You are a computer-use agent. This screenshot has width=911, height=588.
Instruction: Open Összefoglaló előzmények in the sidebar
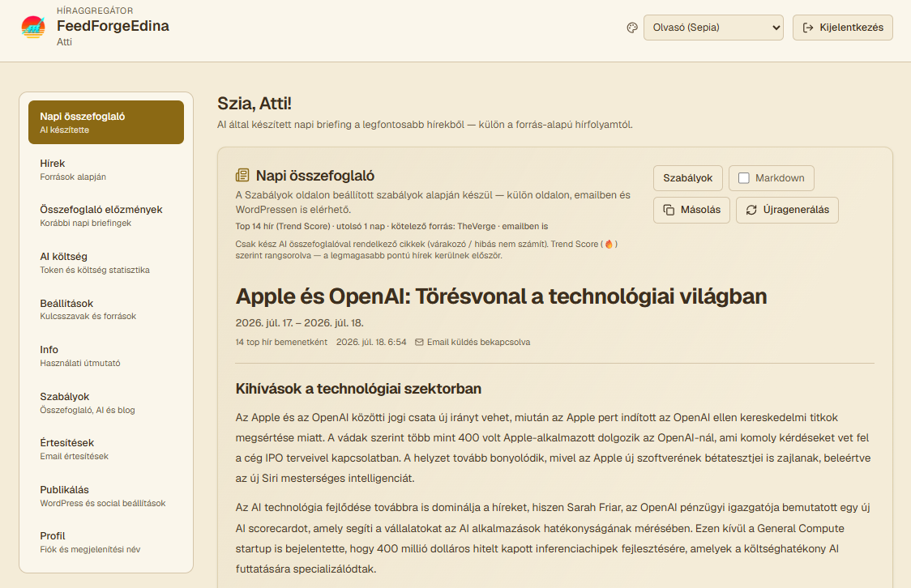[106, 216]
